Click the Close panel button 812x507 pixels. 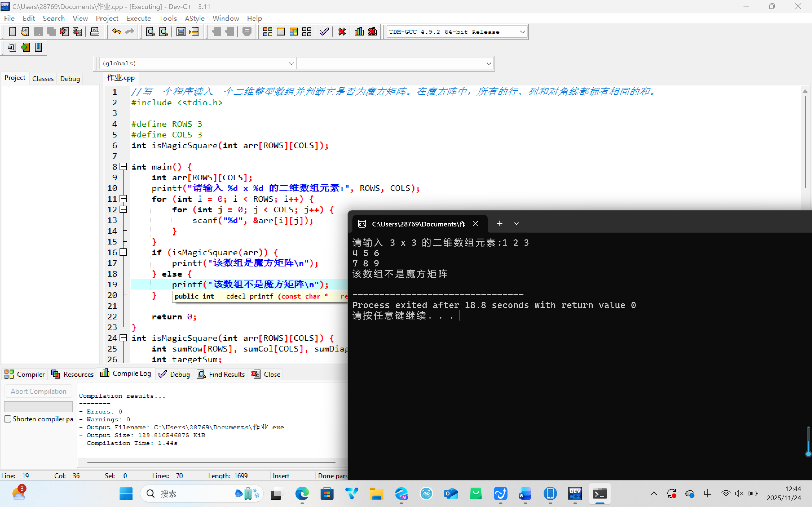(266, 374)
